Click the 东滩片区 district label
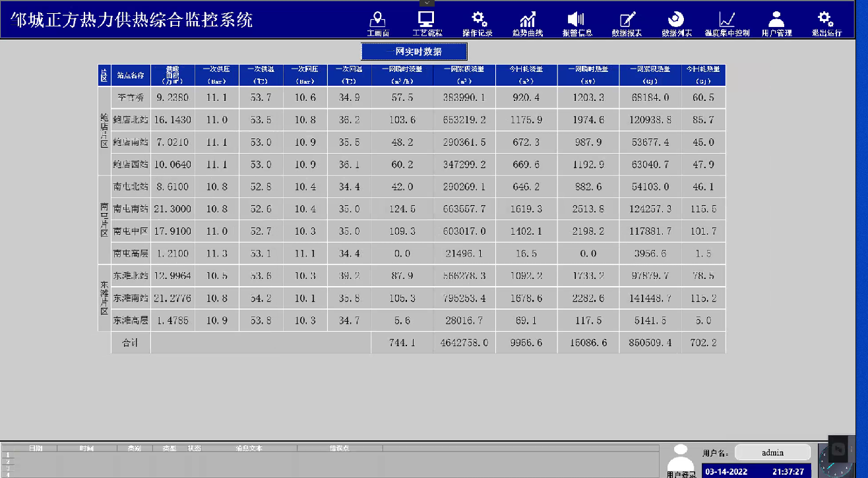Image resolution: width=868 pixels, height=478 pixels. point(104,298)
